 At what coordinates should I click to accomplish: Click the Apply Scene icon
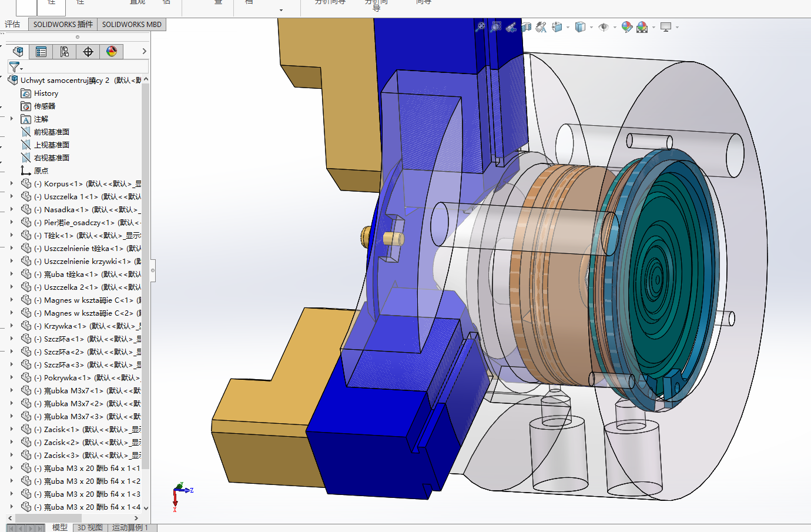[x=642, y=26]
